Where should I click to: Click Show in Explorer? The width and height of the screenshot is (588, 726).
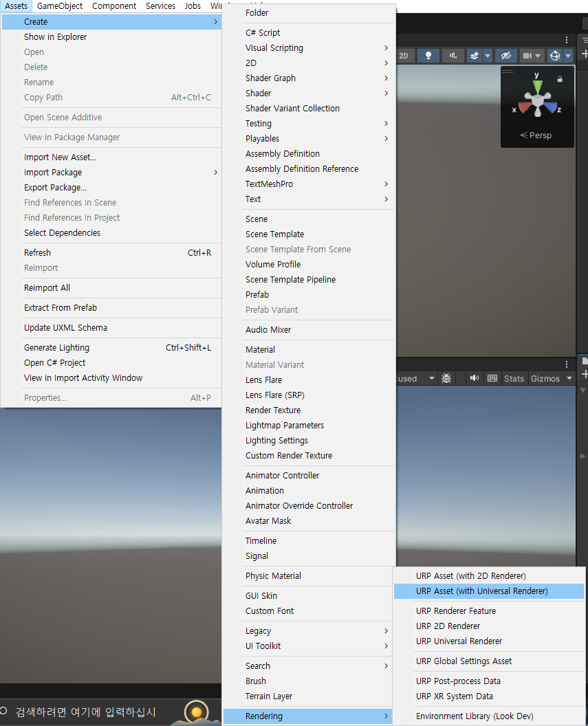[111, 36]
